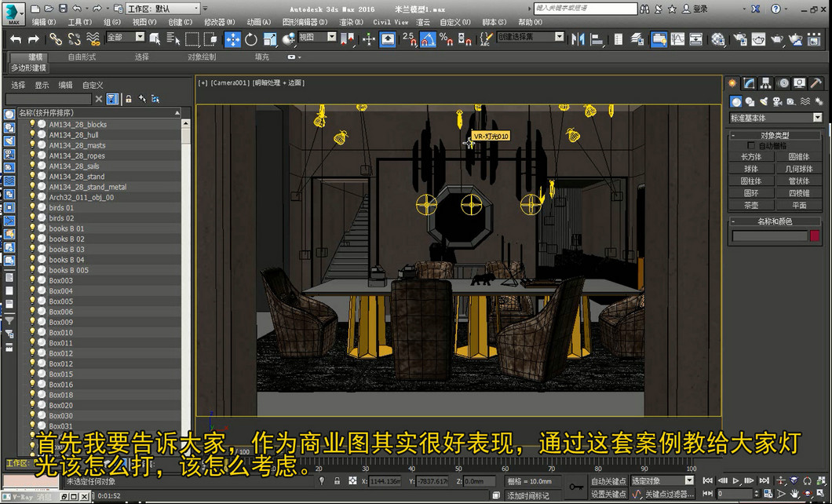Click the 长方体 box creation button
Viewport: 832px width, 504px height.
(x=751, y=157)
